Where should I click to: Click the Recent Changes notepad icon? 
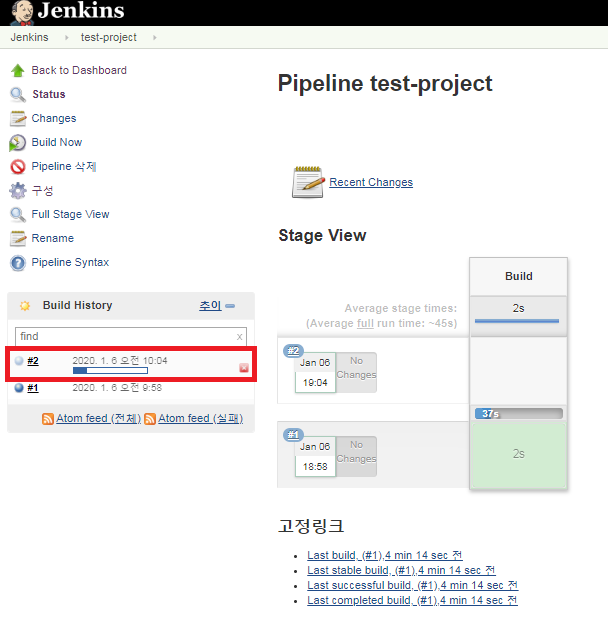point(308,182)
